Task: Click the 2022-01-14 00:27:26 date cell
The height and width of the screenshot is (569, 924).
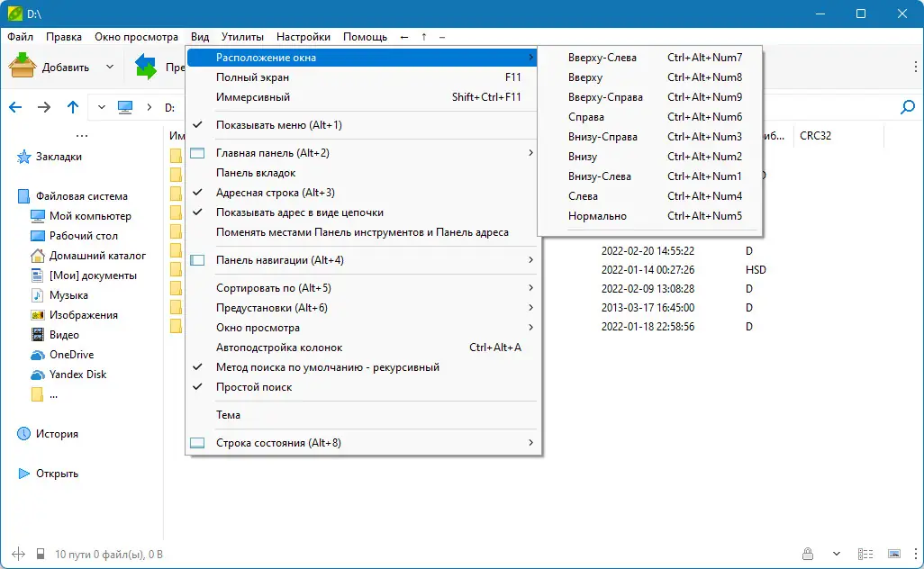Action: 648,270
